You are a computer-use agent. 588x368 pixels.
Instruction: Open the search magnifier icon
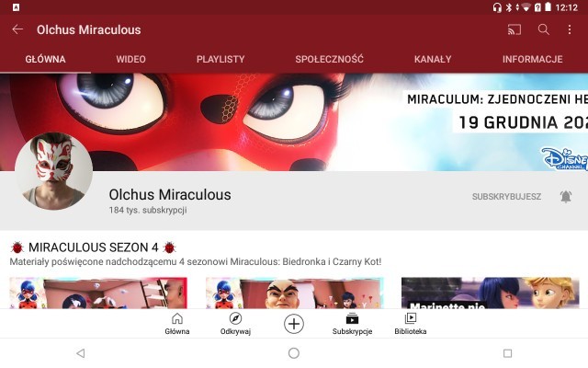point(543,29)
